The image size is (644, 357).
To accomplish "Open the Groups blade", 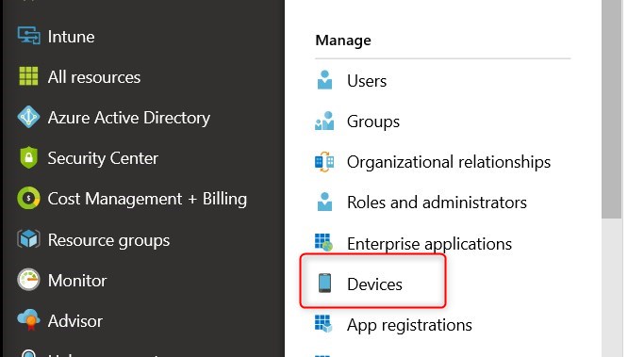I will click(x=373, y=122).
